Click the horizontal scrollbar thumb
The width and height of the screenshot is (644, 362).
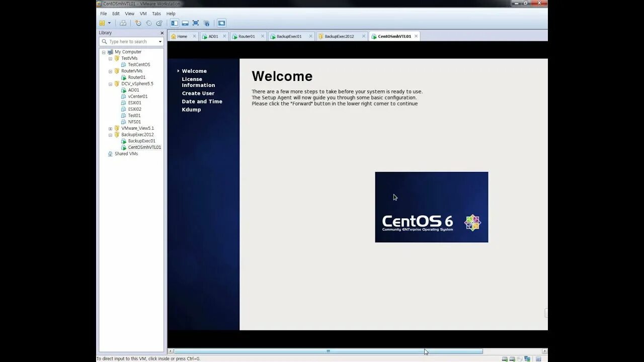pos(328,351)
